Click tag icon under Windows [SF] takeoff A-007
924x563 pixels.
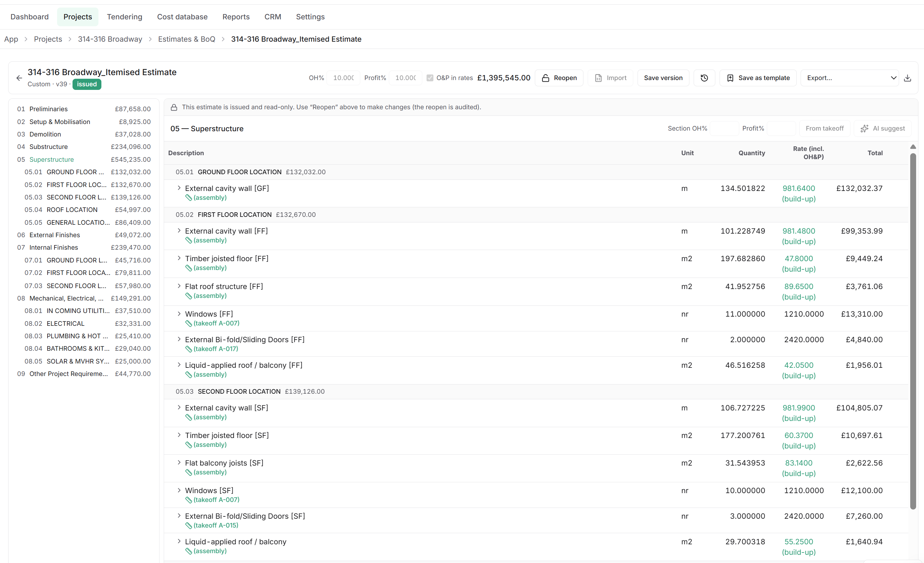(x=189, y=500)
